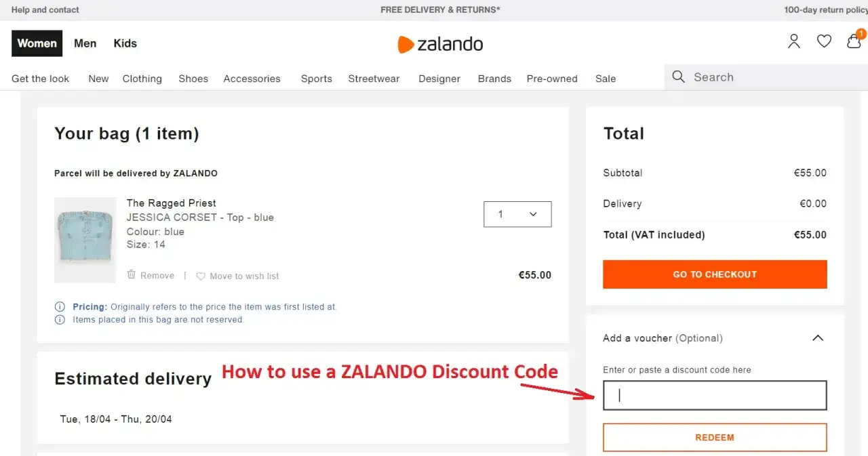868x456 pixels.
Task: Click the GO TO CHECKOUT button
Action: pyautogui.click(x=714, y=274)
